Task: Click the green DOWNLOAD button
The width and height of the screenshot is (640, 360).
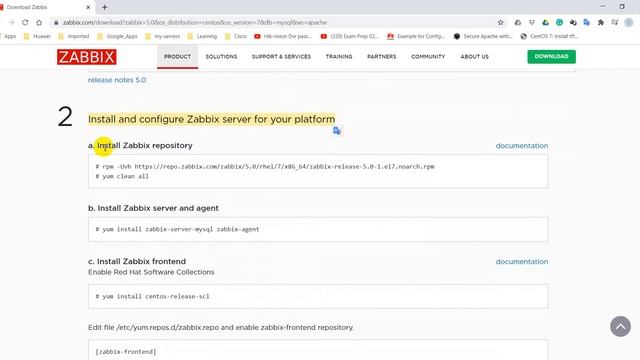Action: coord(551,57)
